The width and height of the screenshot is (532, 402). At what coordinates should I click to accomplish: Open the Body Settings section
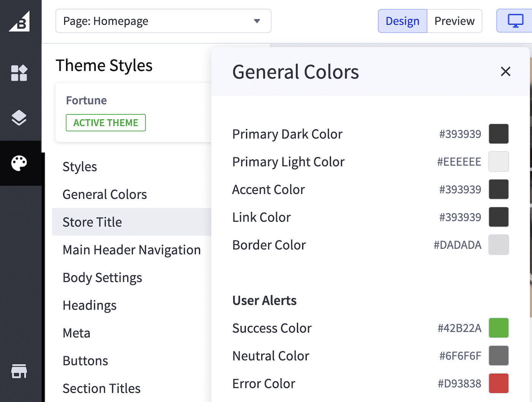pyautogui.click(x=102, y=278)
